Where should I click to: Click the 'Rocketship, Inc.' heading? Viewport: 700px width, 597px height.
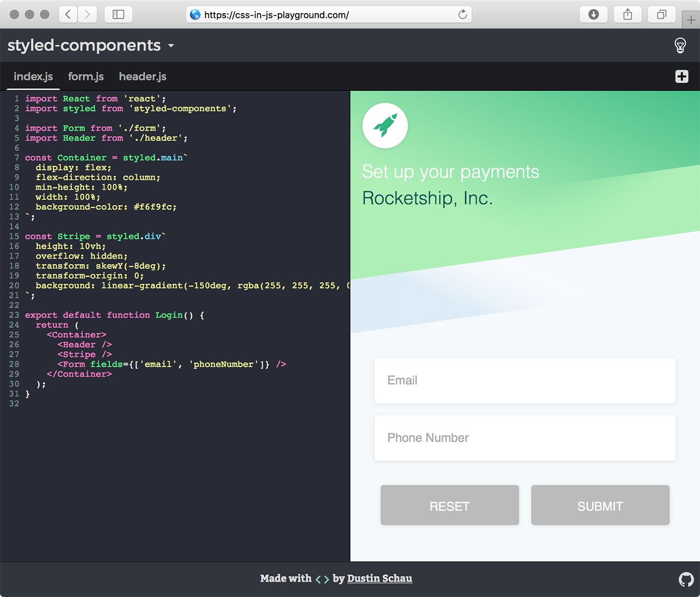click(428, 198)
